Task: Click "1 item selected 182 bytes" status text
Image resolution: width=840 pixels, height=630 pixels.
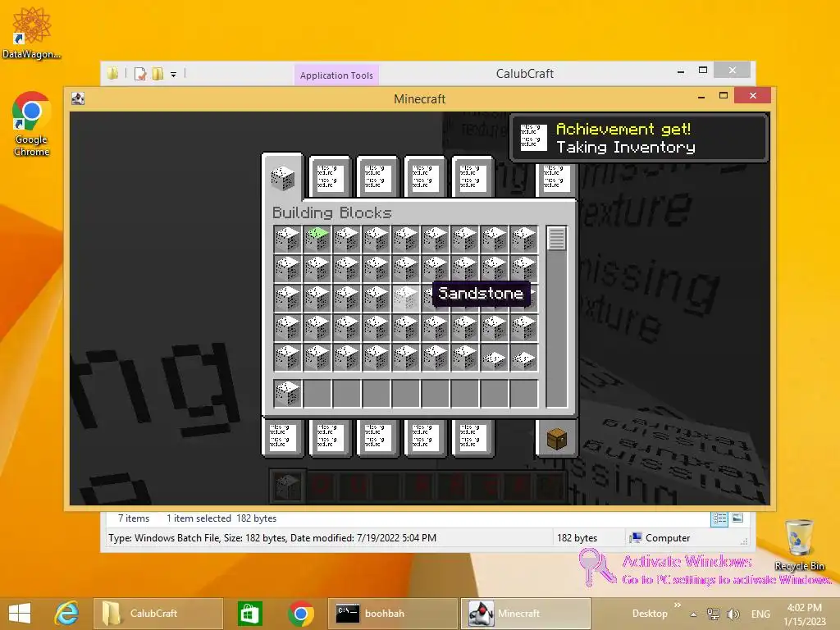Action: pyautogui.click(x=221, y=518)
